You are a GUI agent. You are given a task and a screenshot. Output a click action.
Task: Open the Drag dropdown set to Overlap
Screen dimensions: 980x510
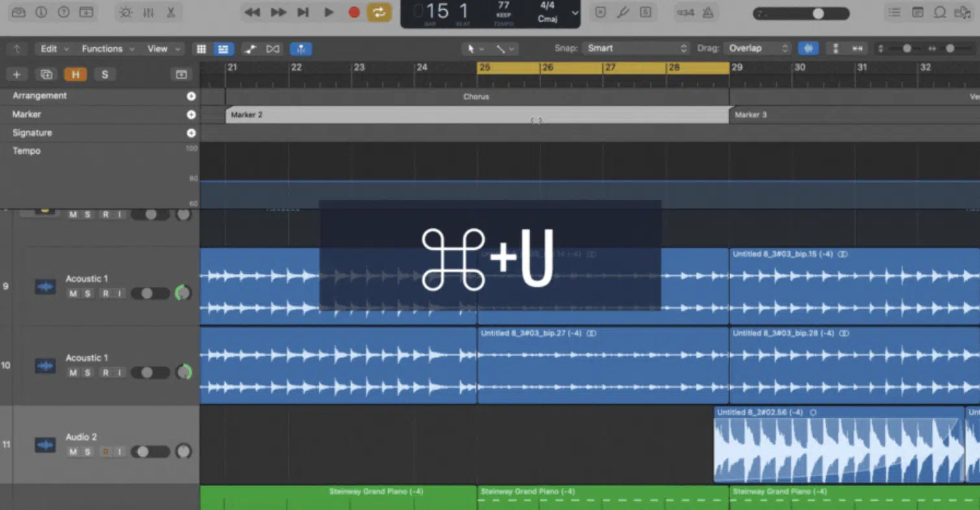757,48
